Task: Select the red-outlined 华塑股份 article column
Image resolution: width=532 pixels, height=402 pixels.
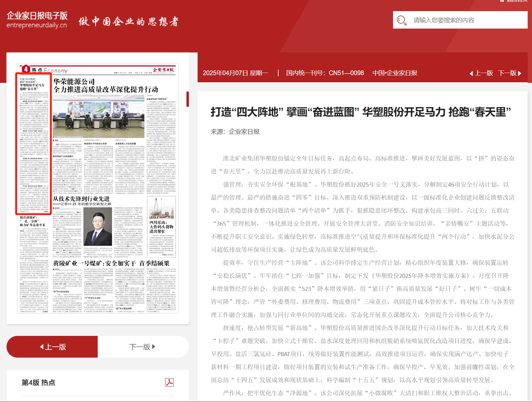Action: coord(34,144)
